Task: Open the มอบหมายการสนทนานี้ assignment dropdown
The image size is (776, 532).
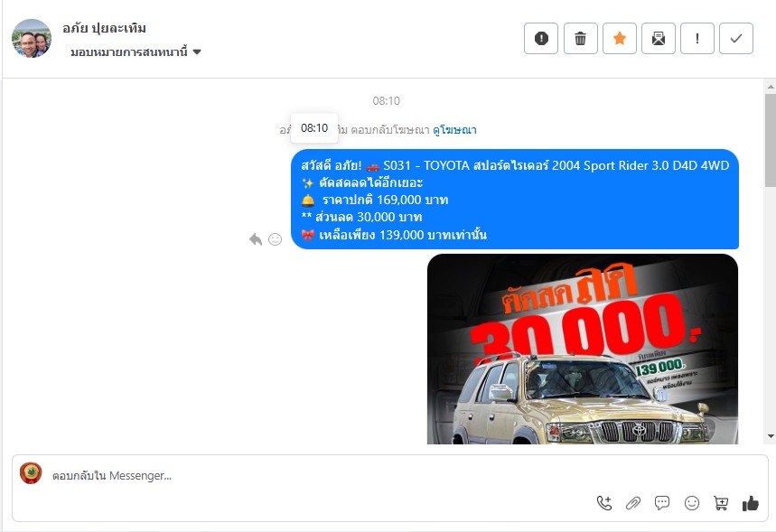Action: 136,52
